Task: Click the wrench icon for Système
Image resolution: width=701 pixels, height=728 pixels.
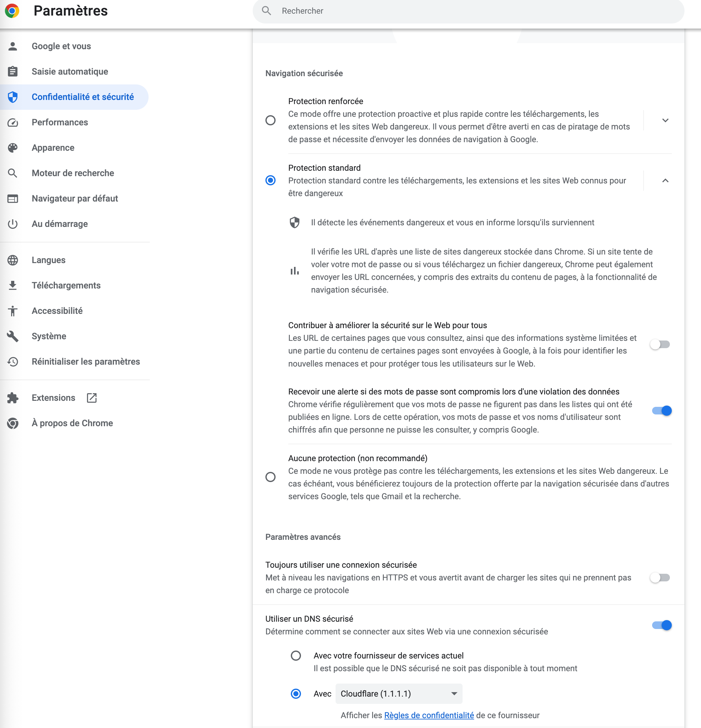Action: (13, 336)
